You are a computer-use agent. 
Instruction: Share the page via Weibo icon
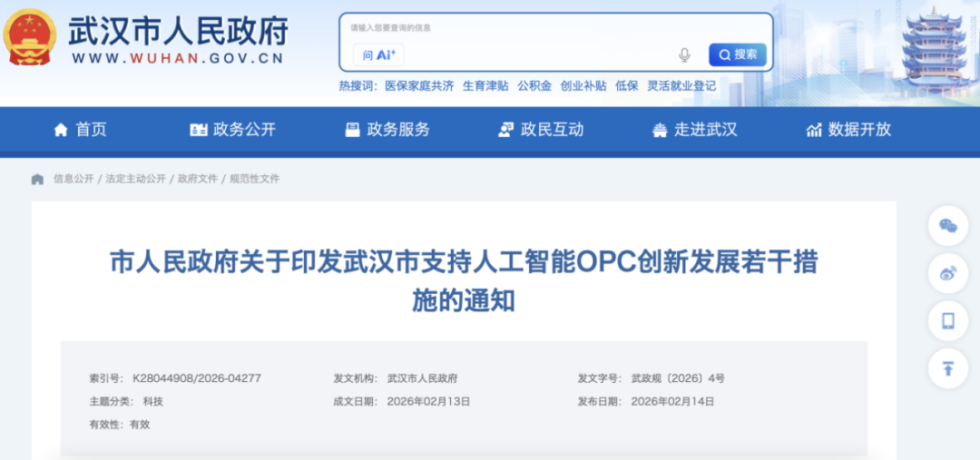(947, 273)
